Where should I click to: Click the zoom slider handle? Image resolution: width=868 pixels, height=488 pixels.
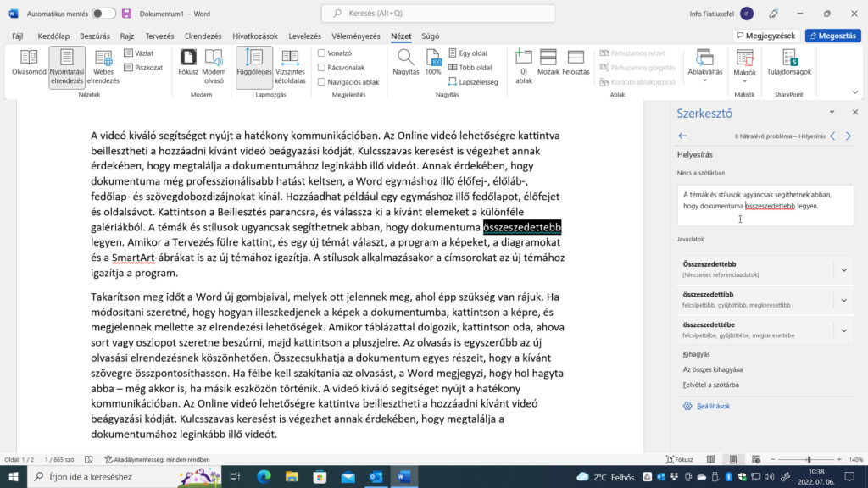[809, 459]
